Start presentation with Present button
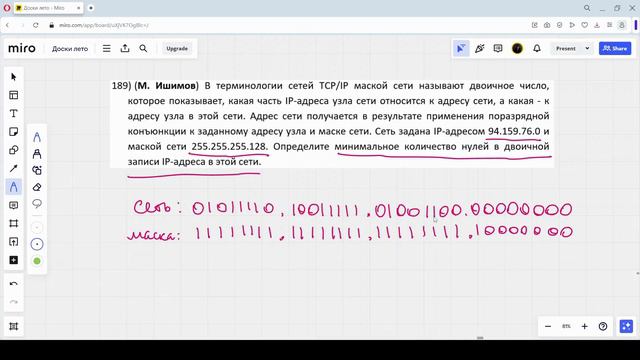 (x=566, y=49)
